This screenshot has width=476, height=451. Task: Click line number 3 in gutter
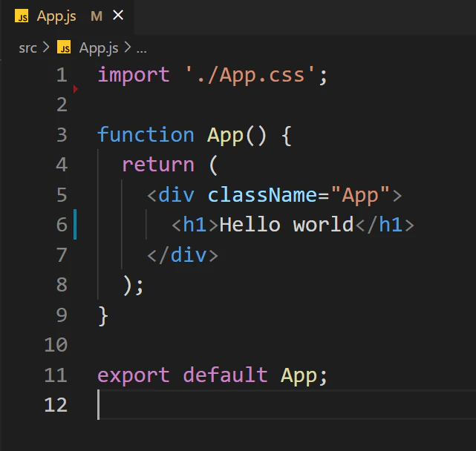(x=62, y=135)
